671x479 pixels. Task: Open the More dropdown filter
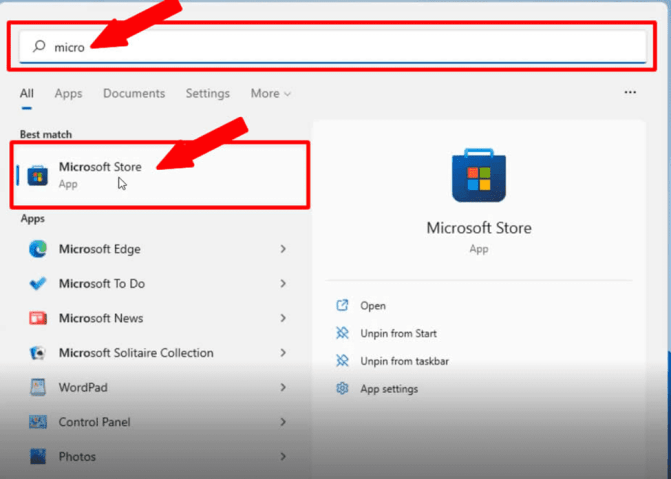click(270, 93)
